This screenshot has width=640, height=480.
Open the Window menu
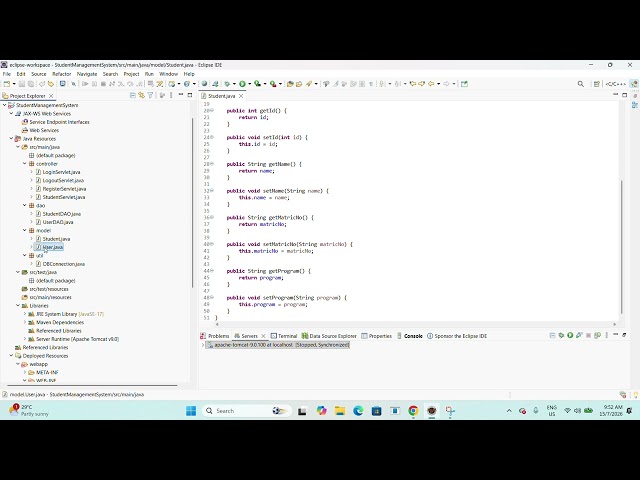tap(169, 74)
